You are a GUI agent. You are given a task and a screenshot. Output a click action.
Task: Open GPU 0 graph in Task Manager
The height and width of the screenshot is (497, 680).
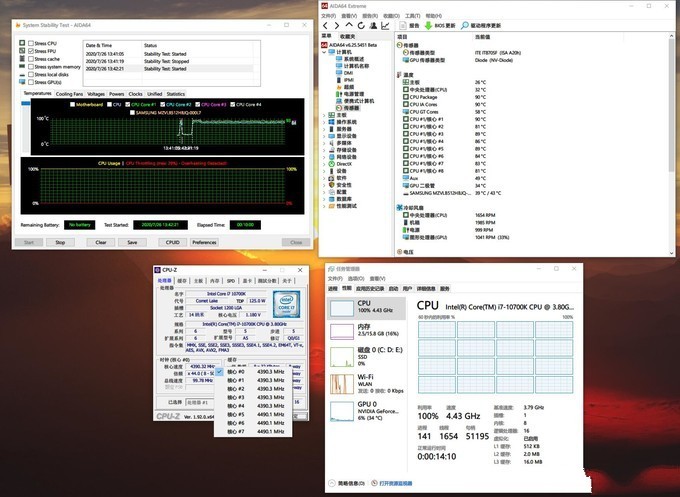(342, 411)
